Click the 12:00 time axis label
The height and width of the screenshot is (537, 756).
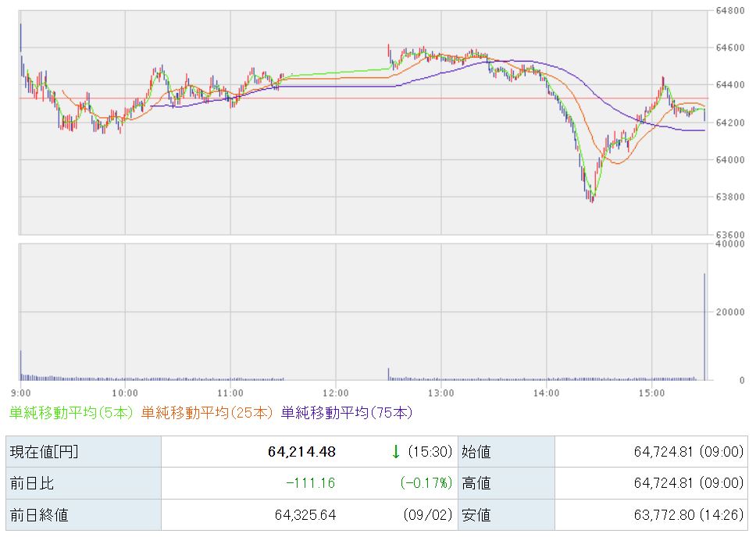tap(336, 393)
